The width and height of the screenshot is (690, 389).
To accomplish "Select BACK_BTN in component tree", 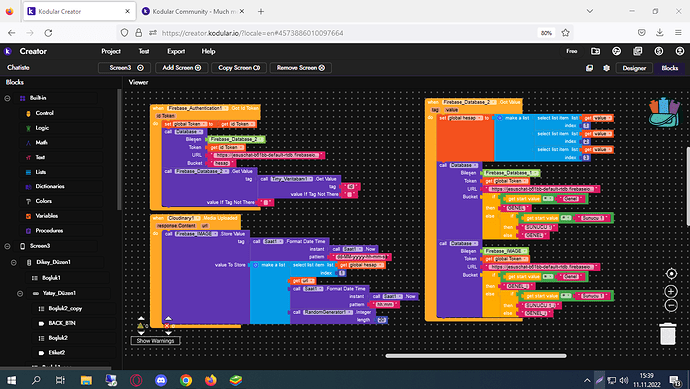I will pyautogui.click(x=62, y=323).
